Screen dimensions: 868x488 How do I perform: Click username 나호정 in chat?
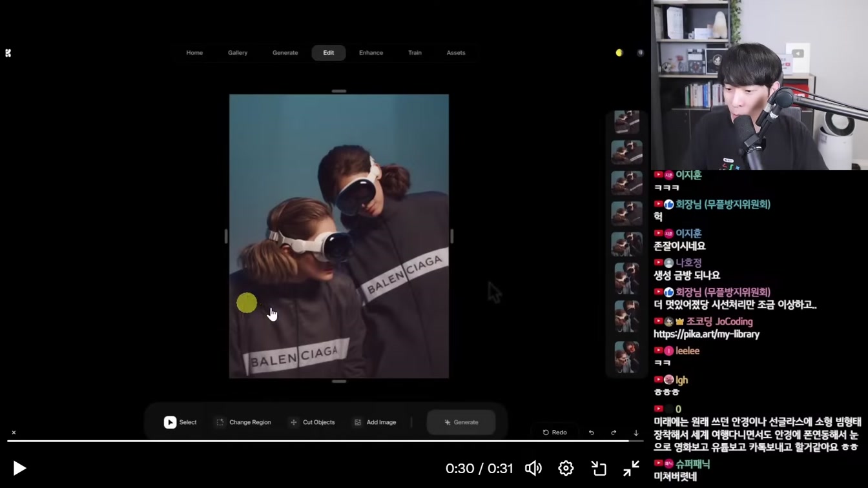point(688,263)
